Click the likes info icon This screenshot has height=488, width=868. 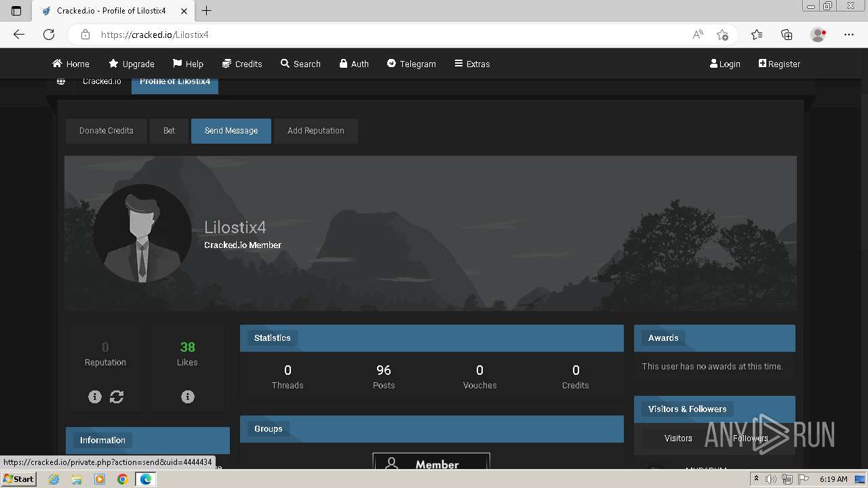pyautogui.click(x=188, y=396)
